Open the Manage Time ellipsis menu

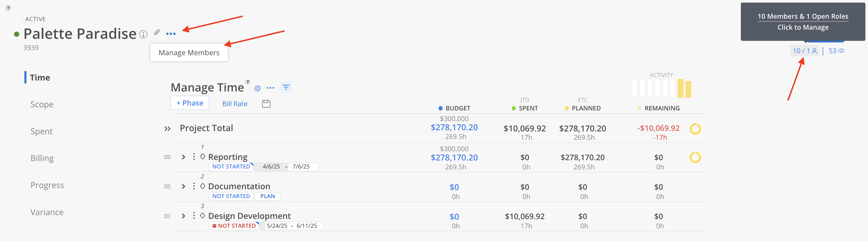(x=270, y=88)
